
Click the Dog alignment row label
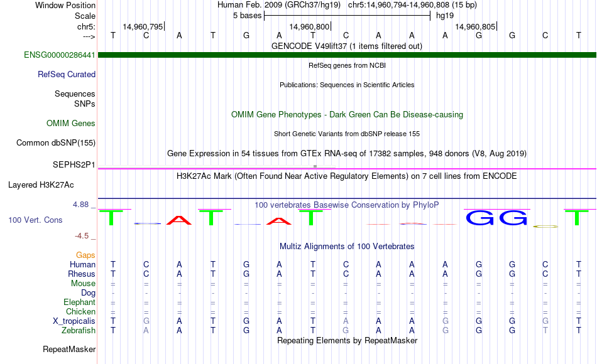click(x=88, y=293)
